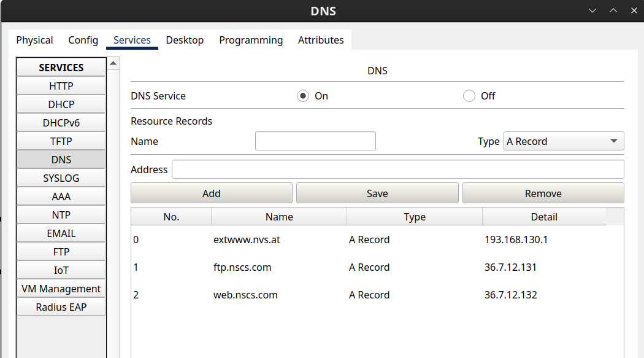Select the HTTP service

click(61, 86)
